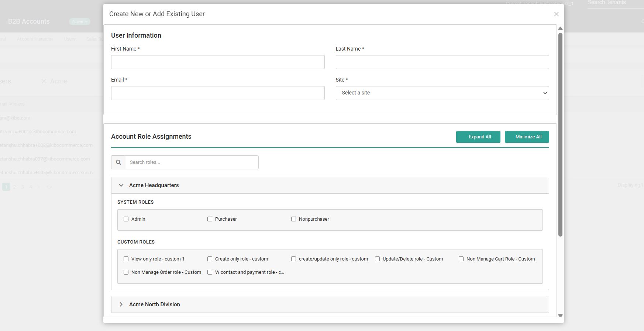The image size is (644, 331).
Task: Click the search magnifier icon beside roles field
Action: pos(118,162)
